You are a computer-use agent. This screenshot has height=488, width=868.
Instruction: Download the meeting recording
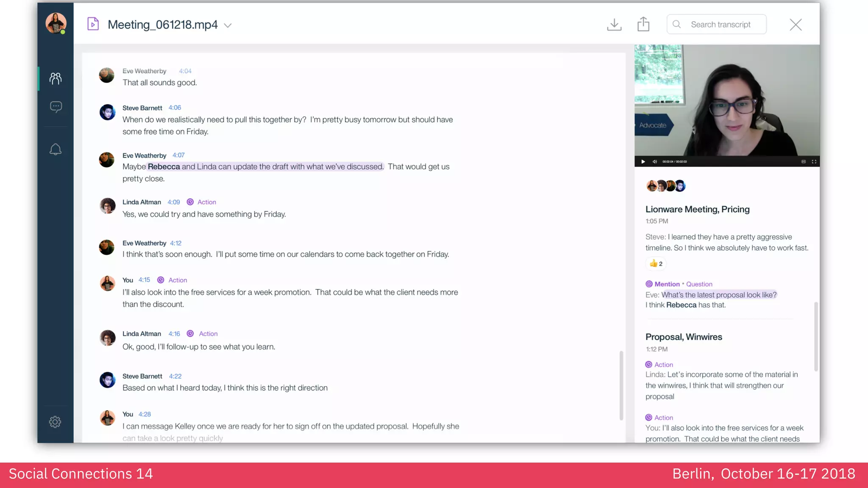pyautogui.click(x=614, y=25)
